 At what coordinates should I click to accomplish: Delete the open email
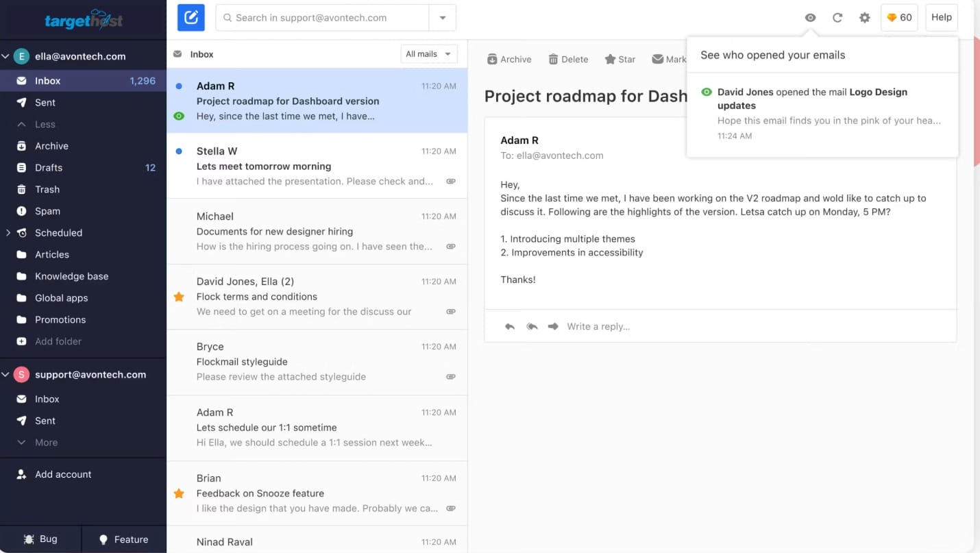click(x=568, y=60)
